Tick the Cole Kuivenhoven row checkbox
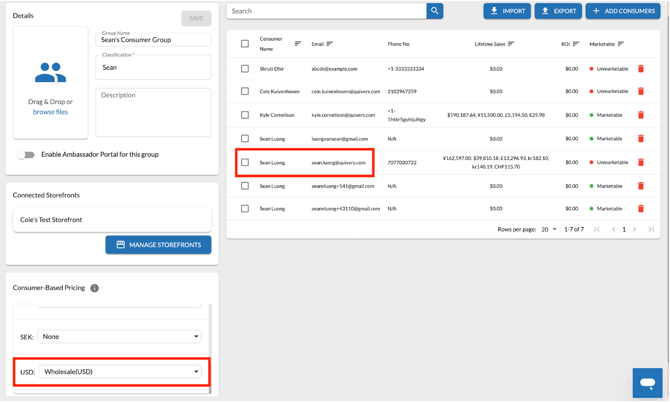Viewport: 670px width, 403px height. (x=245, y=91)
